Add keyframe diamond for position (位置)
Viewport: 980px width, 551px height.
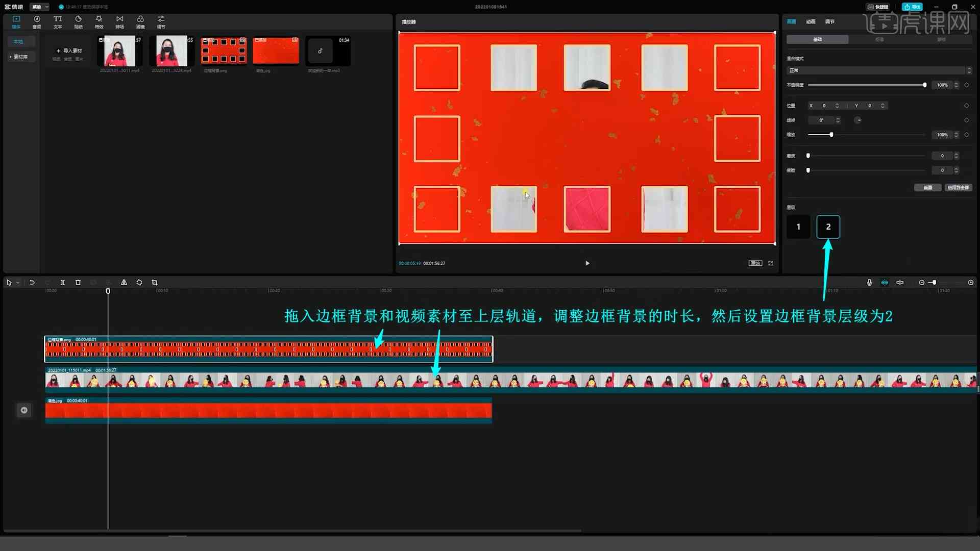[966, 106]
